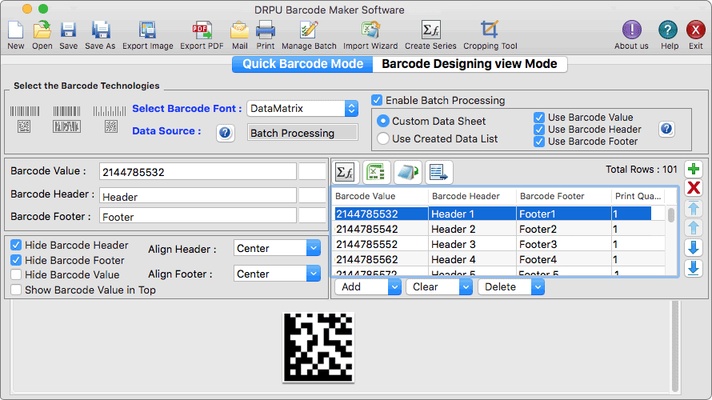Select the Custom Data Sheet radio button
Screen dimensions: 712x400
click(383, 121)
